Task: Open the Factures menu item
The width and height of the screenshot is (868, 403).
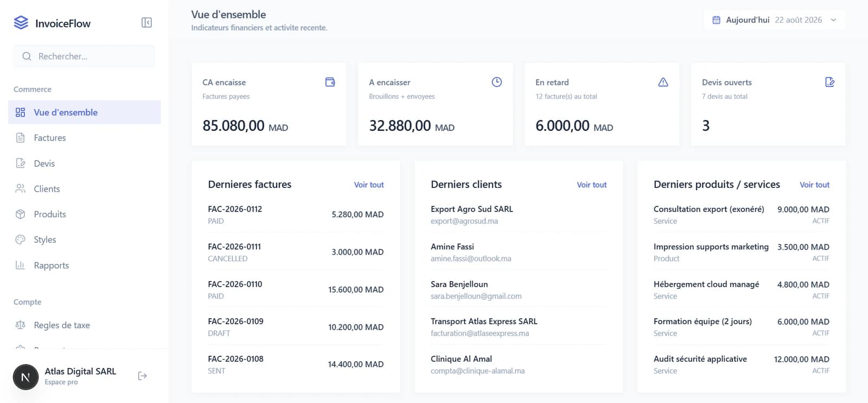Action: click(x=85, y=138)
